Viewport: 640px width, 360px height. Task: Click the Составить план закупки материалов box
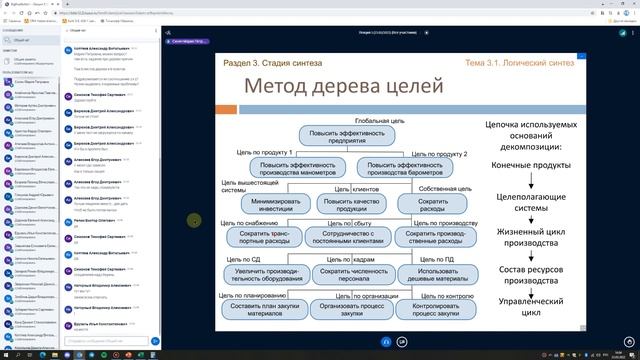[x=264, y=309]
